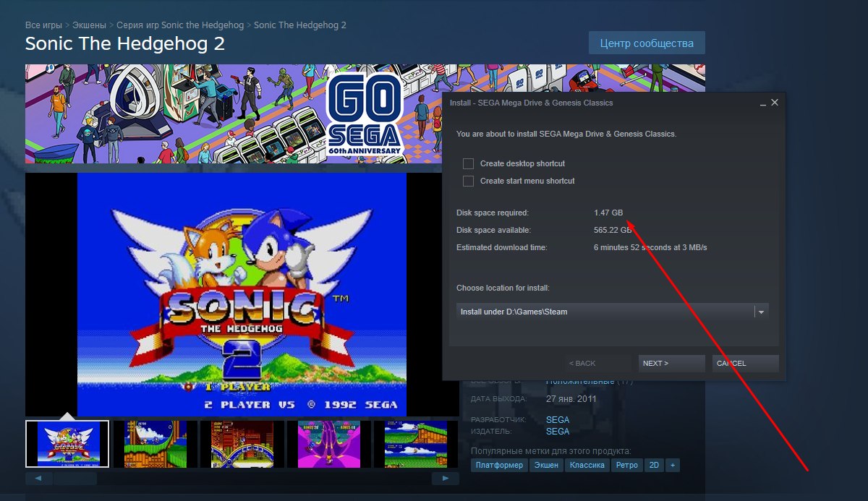Open the SEGA publisher link
Viewport: 868px width, 501px height.
[x=558, y=432]
